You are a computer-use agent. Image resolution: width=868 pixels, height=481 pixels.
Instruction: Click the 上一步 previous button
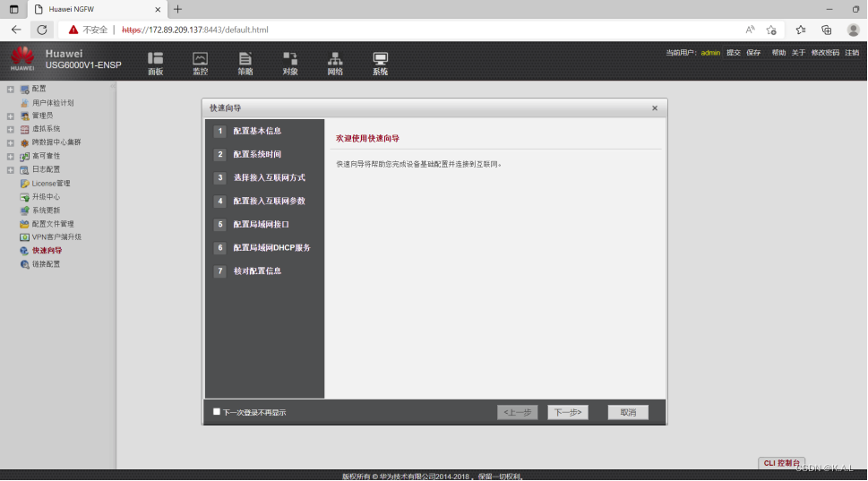pos(517,412)
